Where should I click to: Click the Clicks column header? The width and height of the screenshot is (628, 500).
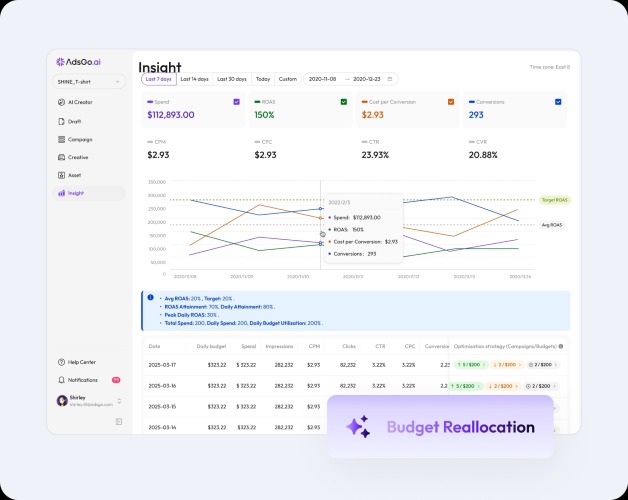(349, 346)
